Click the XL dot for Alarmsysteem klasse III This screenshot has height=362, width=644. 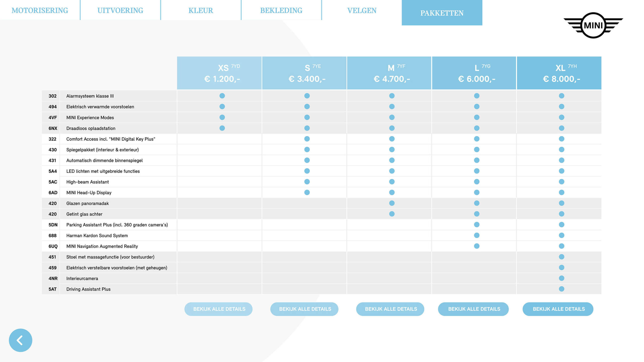click(561, 96)
